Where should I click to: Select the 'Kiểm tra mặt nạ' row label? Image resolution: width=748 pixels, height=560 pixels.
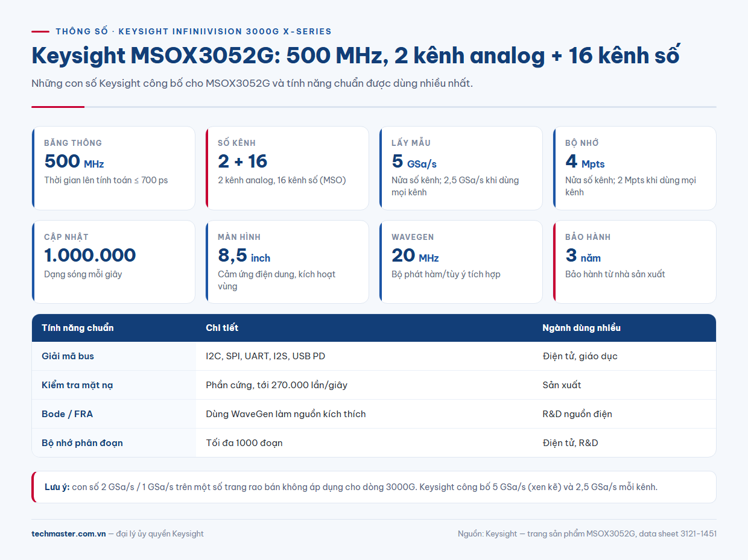pos(77,385)
